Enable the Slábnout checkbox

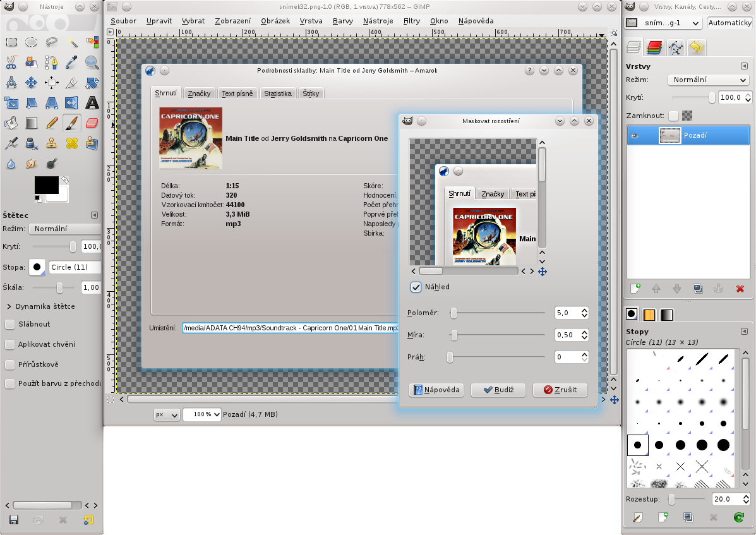coord(9,324)
